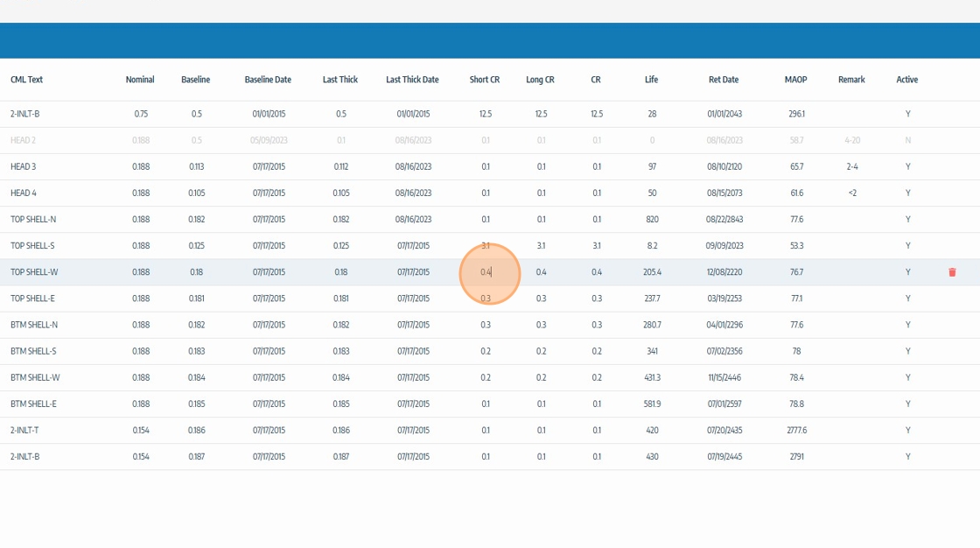The width and height of the screenshot is (980, 548).
Task: Select MAOP value 2791
Action: click(x=796, y=456)
